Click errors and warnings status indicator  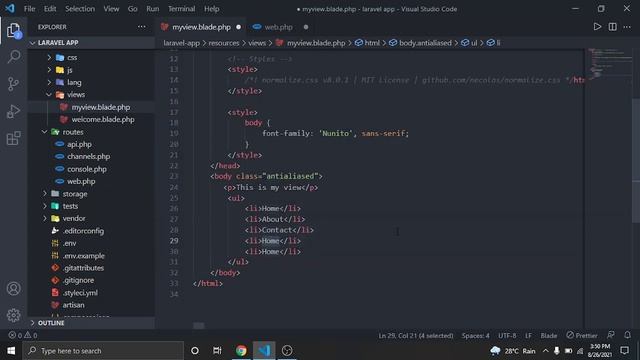coord(23,335)
